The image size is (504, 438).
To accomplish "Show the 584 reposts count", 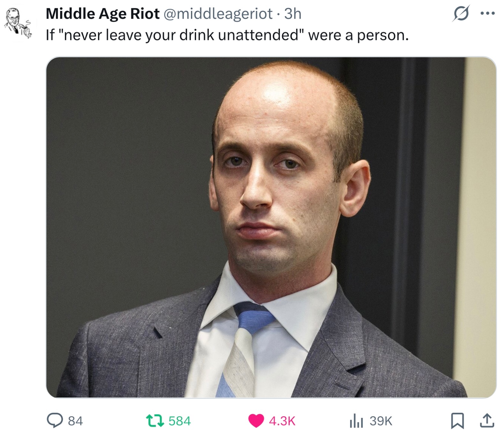I will pos(179,421).
